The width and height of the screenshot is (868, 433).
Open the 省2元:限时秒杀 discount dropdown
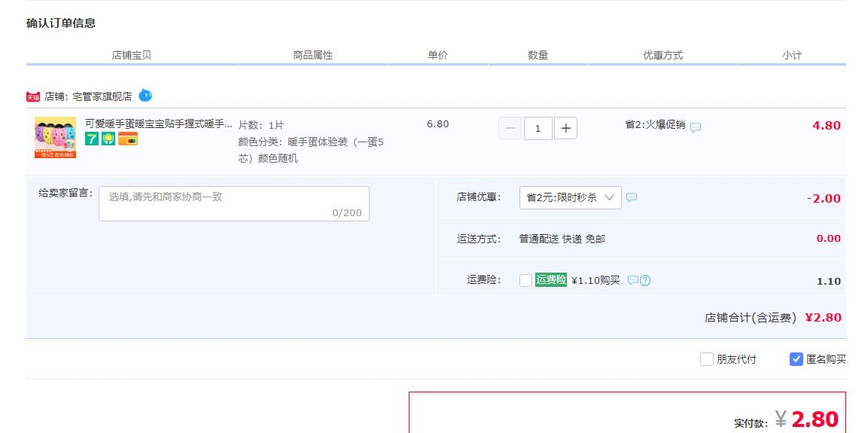(x=570, y=197)
